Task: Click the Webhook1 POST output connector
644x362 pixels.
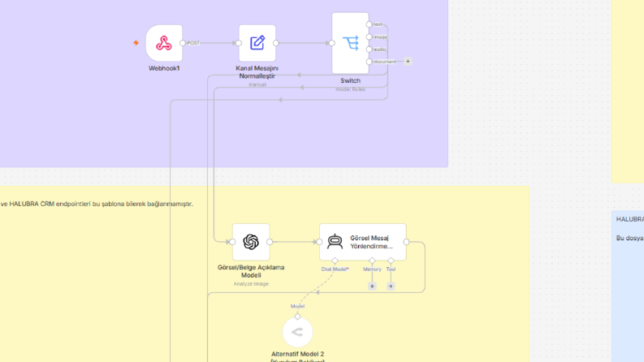Action: point(183,43)
